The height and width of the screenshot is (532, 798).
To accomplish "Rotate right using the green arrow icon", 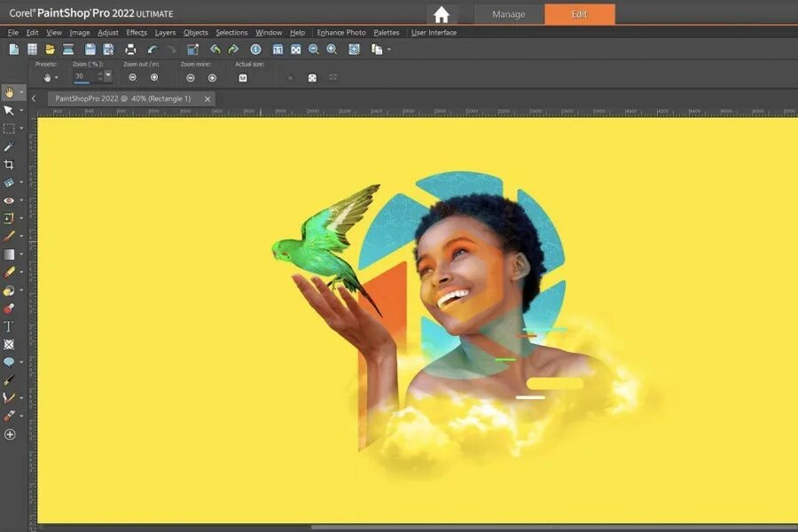I will coord(233,50).
